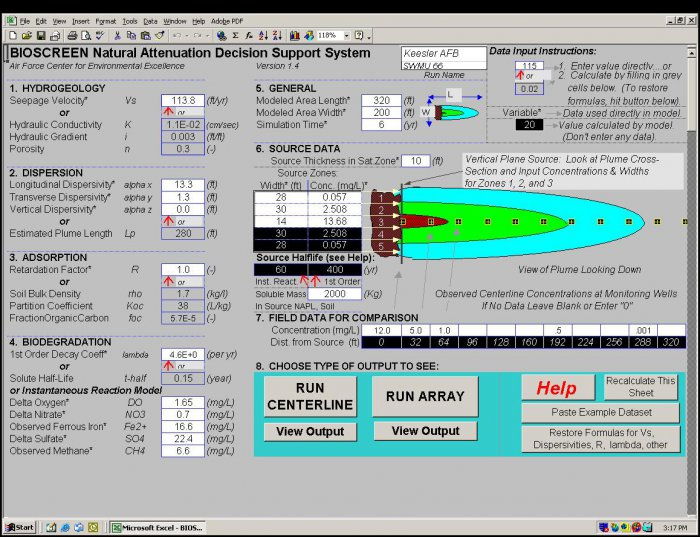This screenshot has width=700, height=537.
Task: Expand the toolbar options chevron at toolbar end
Action: tap(369, 37)
